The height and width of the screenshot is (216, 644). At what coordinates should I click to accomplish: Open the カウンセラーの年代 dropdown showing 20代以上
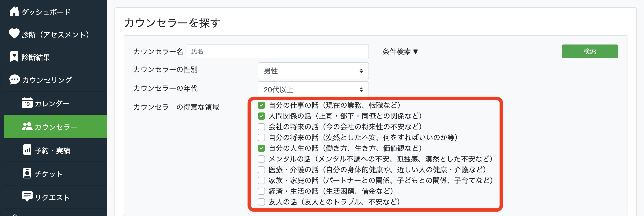(x=313, y=89)
